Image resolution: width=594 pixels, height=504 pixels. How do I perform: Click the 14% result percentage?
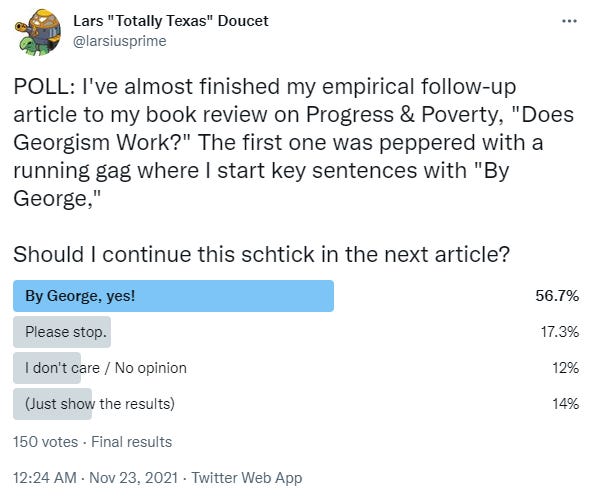[565, 404]
